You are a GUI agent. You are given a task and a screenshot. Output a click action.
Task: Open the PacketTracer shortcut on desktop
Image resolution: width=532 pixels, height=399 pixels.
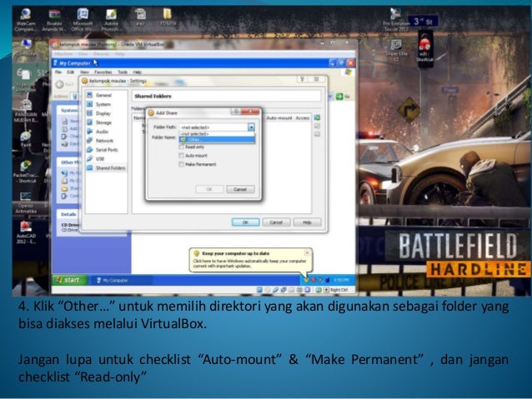coord(26,172)
